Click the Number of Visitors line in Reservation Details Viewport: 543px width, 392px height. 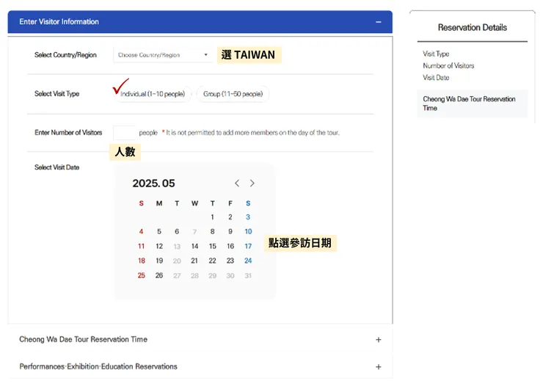coord(448,66)
